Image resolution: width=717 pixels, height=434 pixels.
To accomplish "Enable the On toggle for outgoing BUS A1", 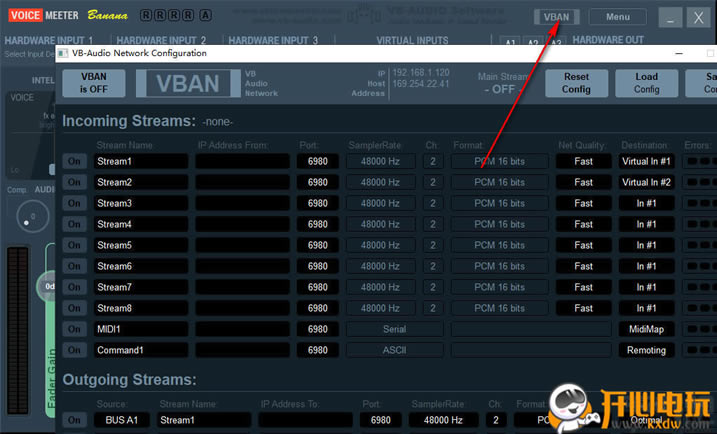I will pos(74,420).
